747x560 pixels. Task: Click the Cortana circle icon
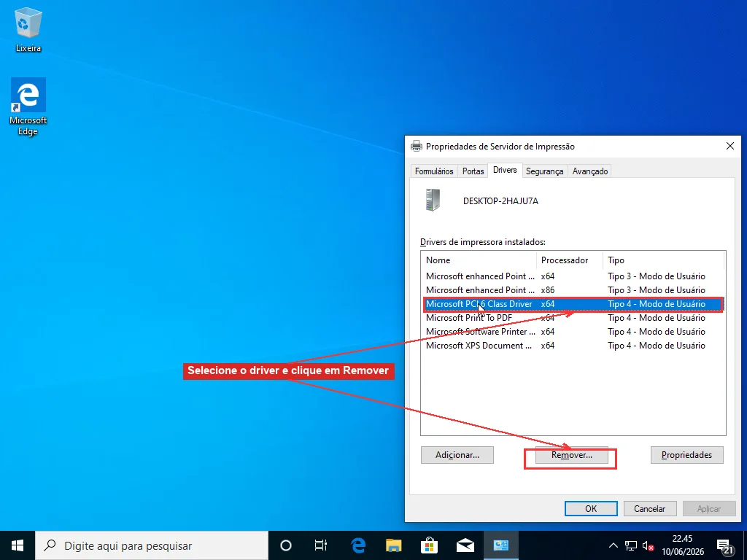pyautogui.click(x=286, y=545)
